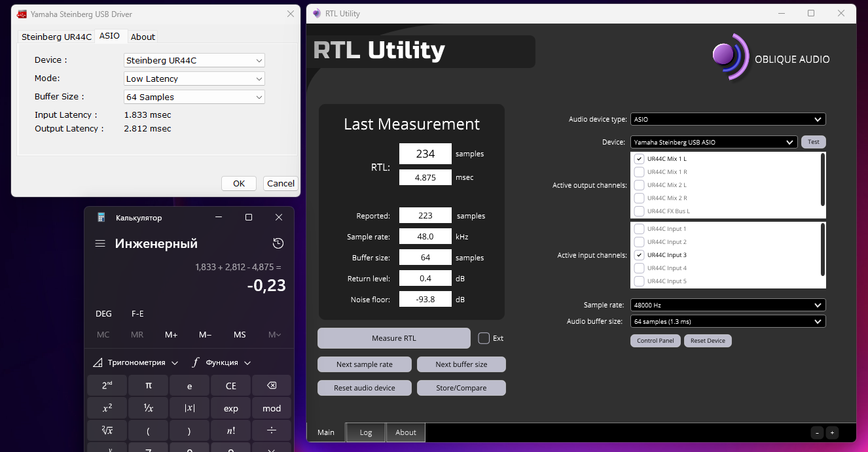Click Next sample rate button

[x=365, y=364]
